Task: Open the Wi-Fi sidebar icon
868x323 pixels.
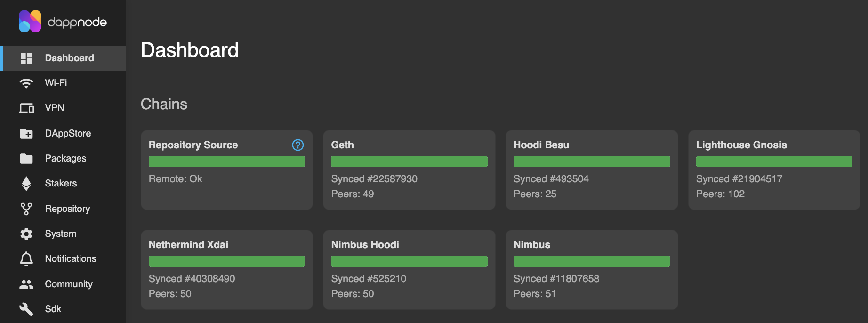Action: tap(26, 83)
